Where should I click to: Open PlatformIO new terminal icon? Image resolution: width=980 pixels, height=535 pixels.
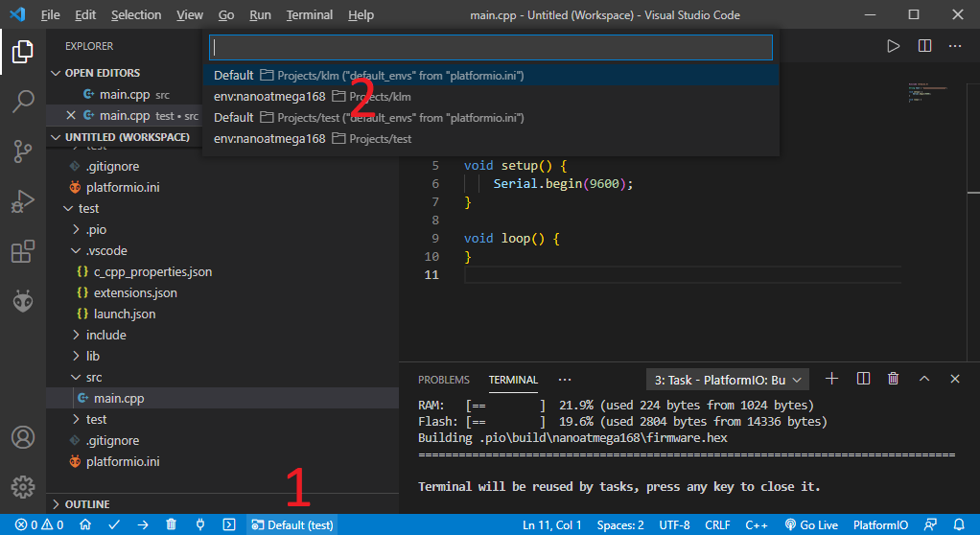[x=229, y=525]
